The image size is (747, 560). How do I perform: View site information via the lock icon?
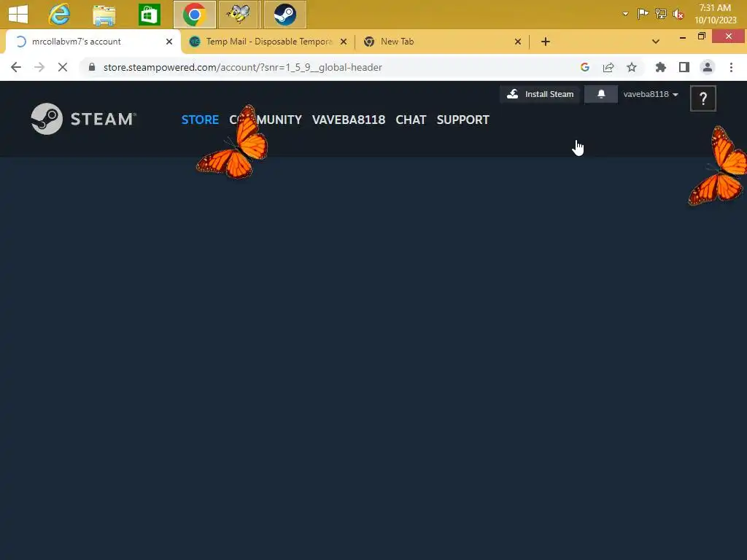(92, 67)
